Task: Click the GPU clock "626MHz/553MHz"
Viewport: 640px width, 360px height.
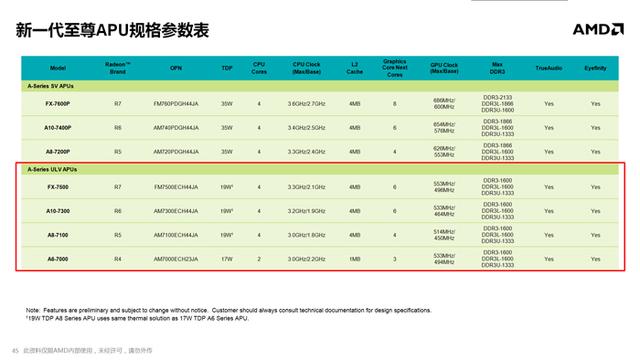Action: 444,152
